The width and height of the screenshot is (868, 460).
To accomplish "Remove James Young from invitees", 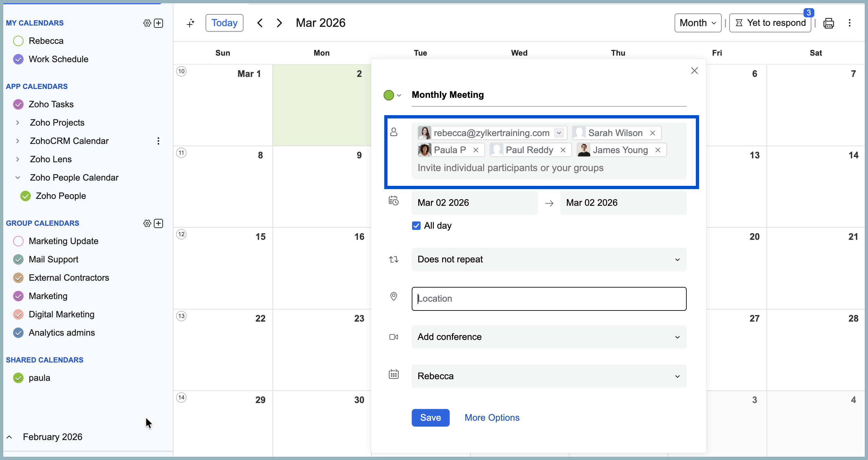I will pyautogui.click(x=658, y=150).
